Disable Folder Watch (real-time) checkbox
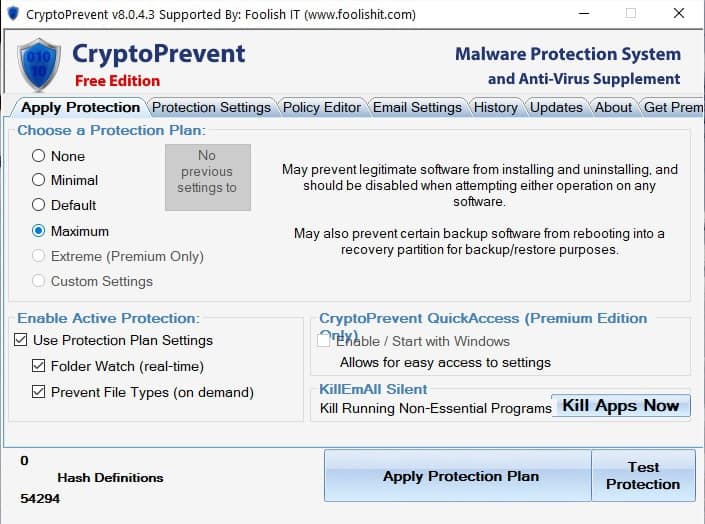705x524 pixels. (39, 366)
